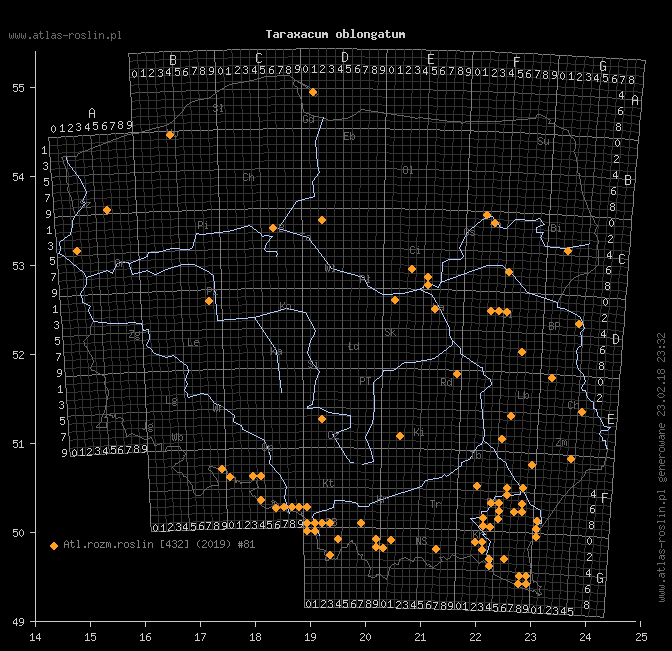Viewport: 672px width, 651px height.
Task: Click longitude label 18 on the bottom axis
Action: click(x=255, y=637)
